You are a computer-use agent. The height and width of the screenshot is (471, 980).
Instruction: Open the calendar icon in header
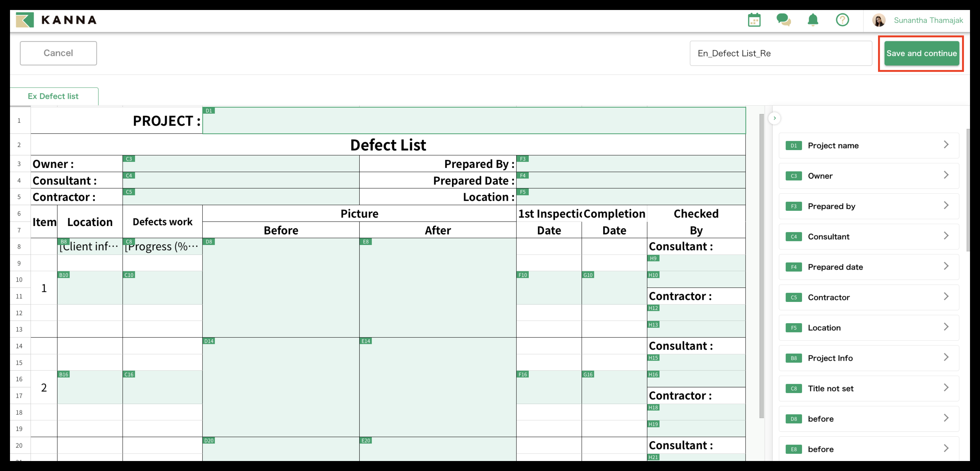coord(754,20)
